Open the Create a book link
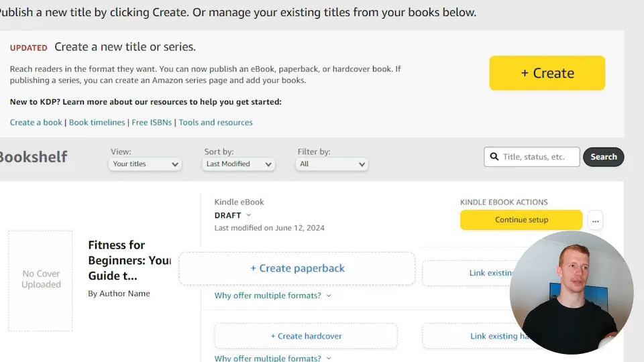Screen dimensions: 644x362 (x=36, y=122)
